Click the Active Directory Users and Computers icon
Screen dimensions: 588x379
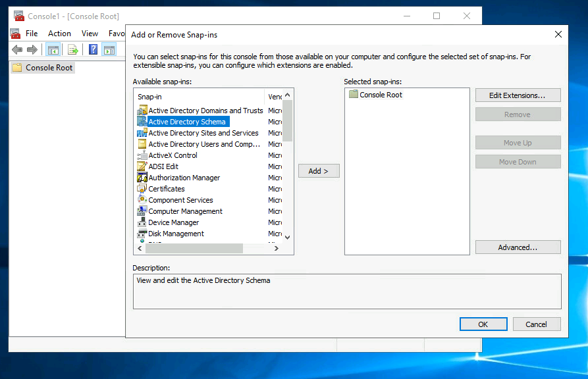coord(142,144)
